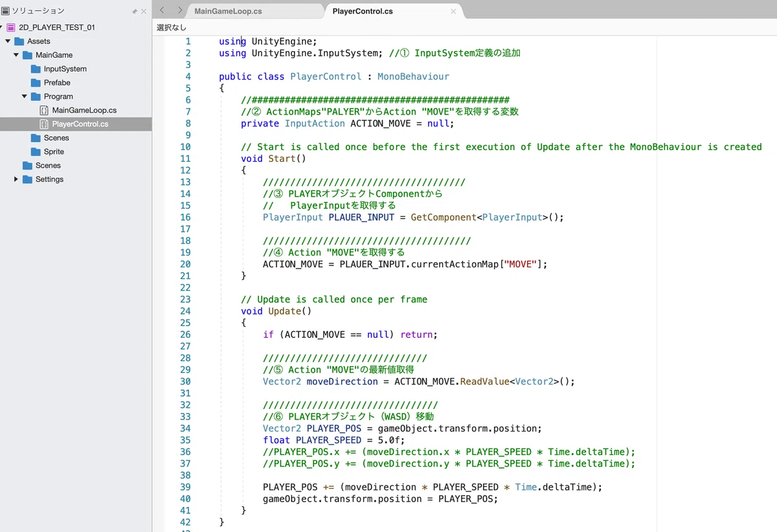Click "float PLAYER_SPEED = 5.0f;" line

[x=334, y=440]
